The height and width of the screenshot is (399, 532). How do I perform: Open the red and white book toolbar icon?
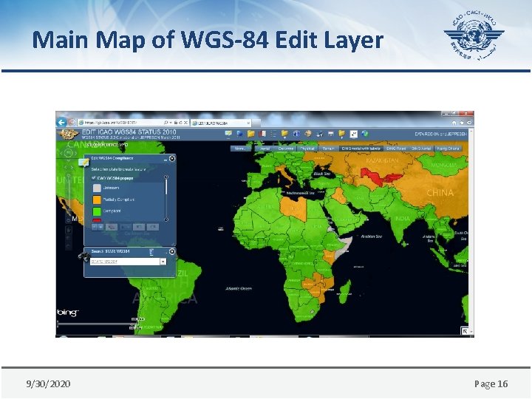(x=262, y=134)
